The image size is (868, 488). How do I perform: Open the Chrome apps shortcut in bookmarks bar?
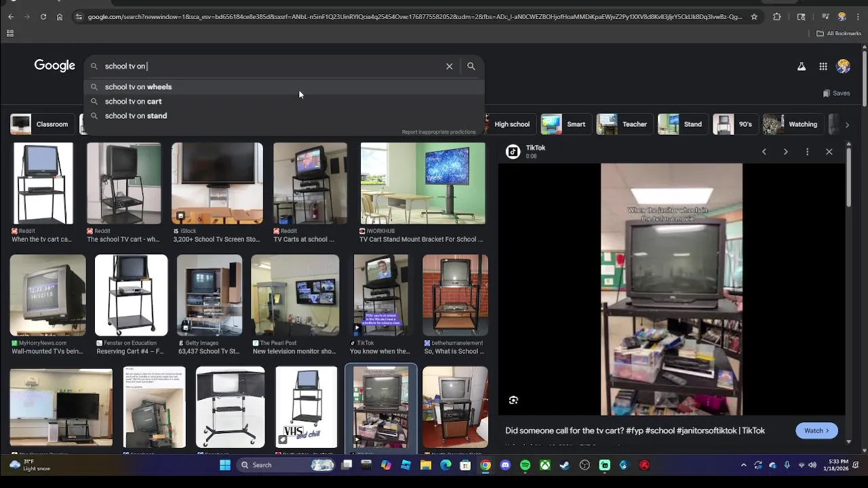[x=10, y=33]
